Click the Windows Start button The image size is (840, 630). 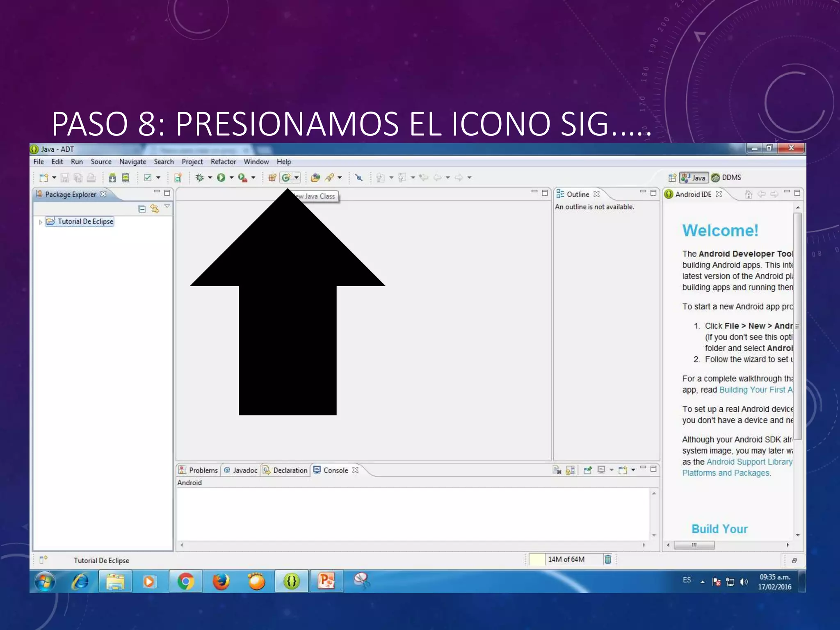click(x=45, y=581)
